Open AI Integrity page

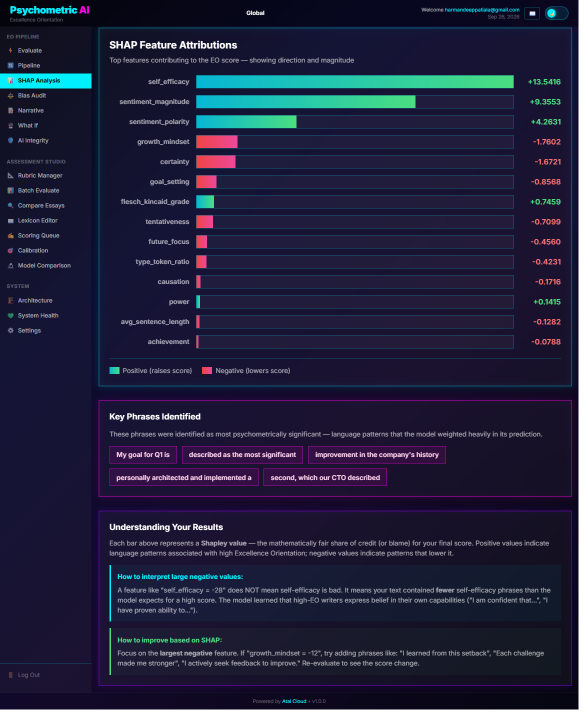45,140
